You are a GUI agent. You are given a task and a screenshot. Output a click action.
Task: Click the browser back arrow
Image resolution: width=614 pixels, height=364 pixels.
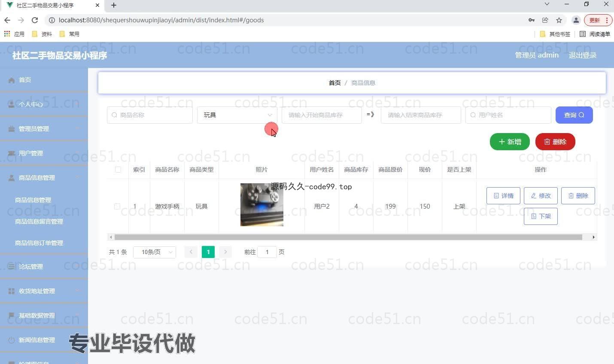click(7, 20)
